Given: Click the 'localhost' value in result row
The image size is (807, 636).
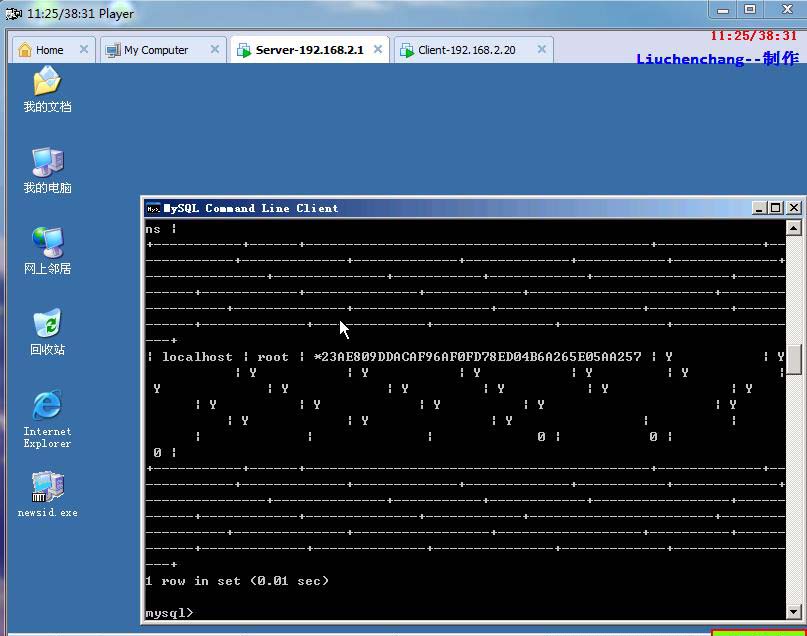Looking at the screenshot, I should [197, 357].
